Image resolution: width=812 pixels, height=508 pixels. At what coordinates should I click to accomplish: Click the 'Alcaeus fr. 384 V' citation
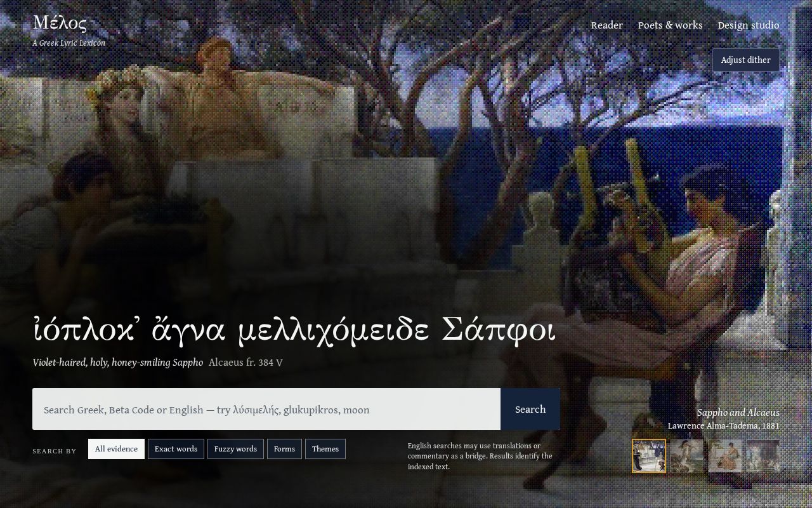tap(246, 363)
